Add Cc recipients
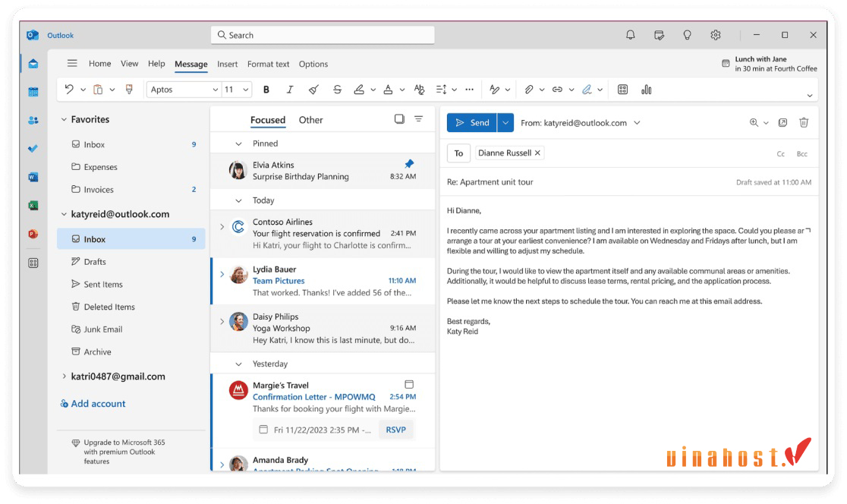The height and width of the screenshot is (504, 847). (x=780, y=154)
